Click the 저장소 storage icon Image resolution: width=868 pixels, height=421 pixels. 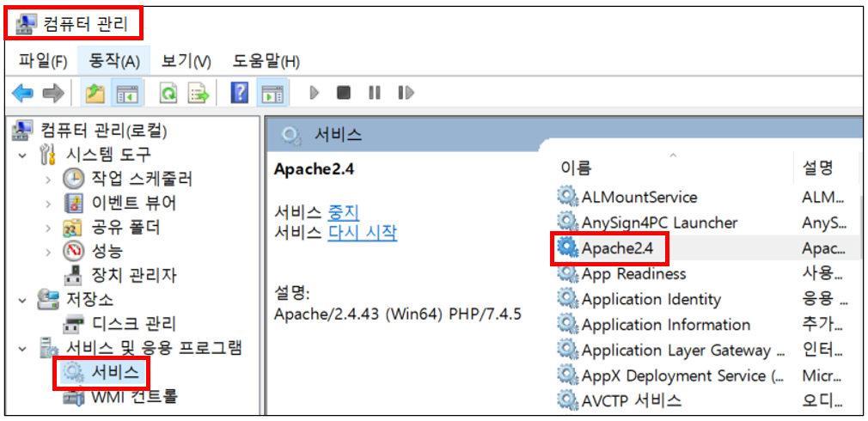(48, 300)
